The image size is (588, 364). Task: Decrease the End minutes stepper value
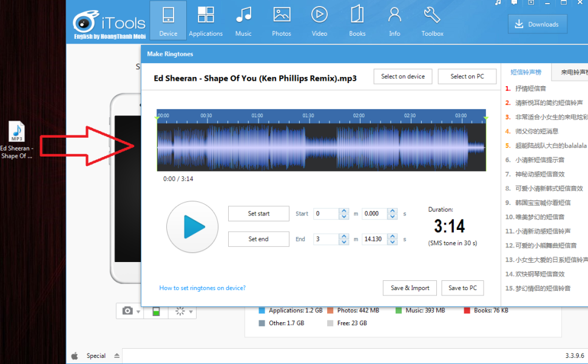pos(344,242)
